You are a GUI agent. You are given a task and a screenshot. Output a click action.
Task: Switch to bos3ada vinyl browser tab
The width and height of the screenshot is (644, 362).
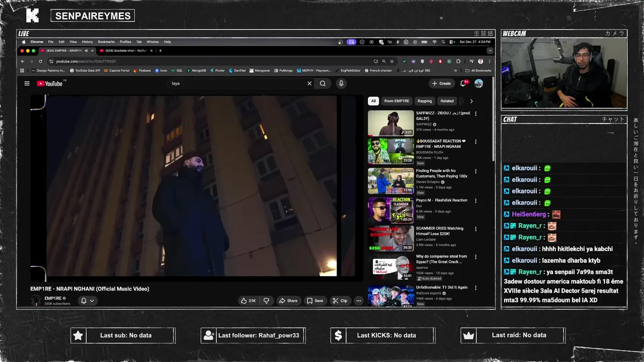pos(126,51)
